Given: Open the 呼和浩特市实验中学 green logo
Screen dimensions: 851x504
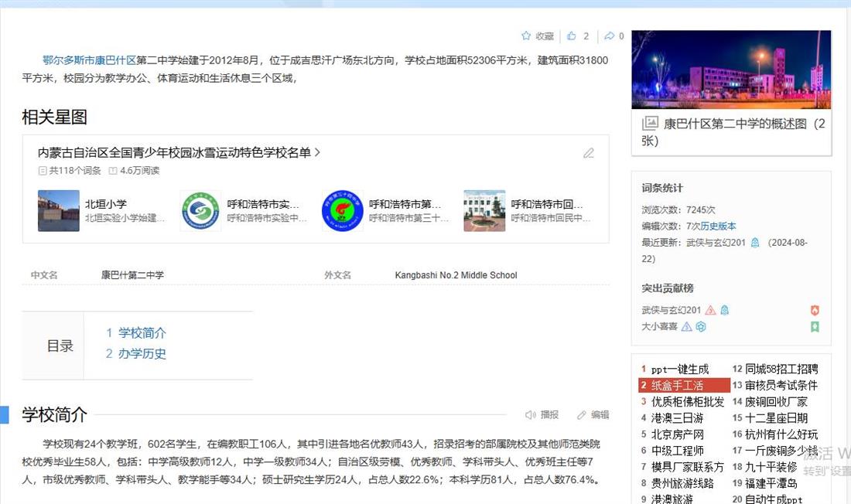Looking at the screenshot, I should 200,210.
